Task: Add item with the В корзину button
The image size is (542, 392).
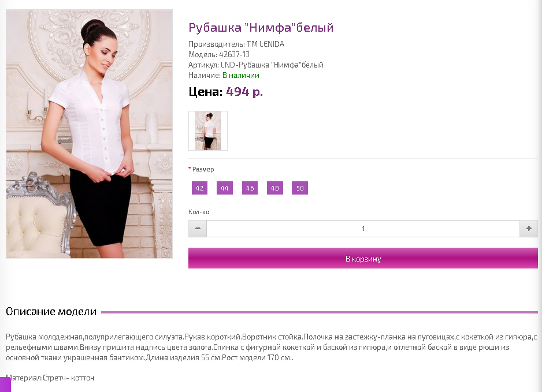Action: point(363,258)
